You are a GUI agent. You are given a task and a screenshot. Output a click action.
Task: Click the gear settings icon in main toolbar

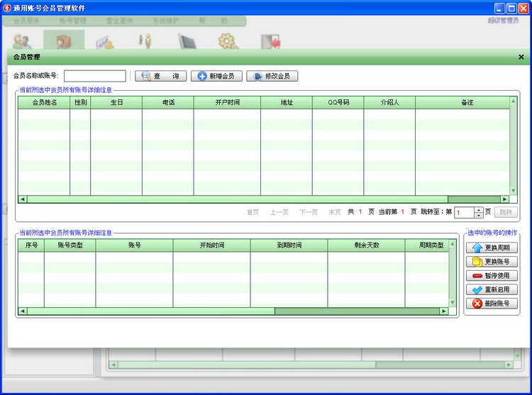(x=228, y=41)
